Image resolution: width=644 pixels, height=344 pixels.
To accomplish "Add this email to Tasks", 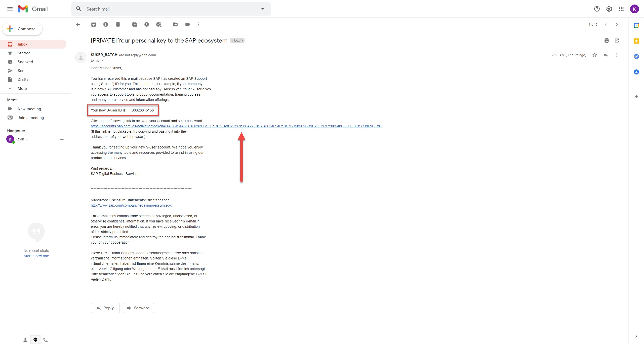I will [159, 24].
